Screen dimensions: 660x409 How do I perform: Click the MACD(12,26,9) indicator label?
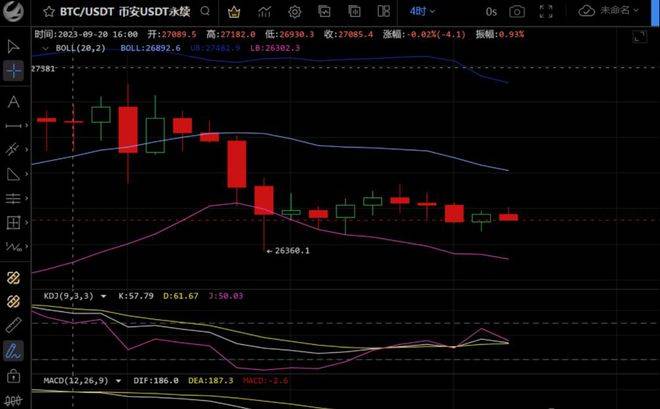click(x=76, y=381)
